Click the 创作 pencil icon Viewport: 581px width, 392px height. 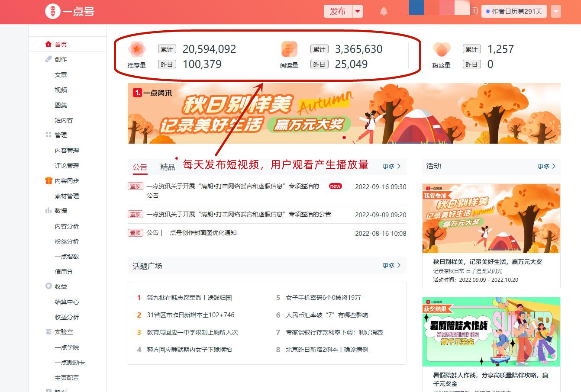pos(48,59)
